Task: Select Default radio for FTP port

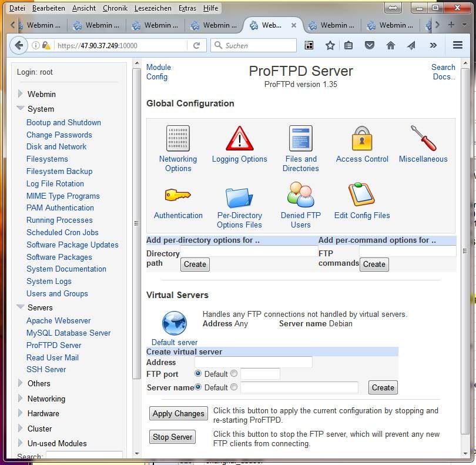Action: point(198,373)
